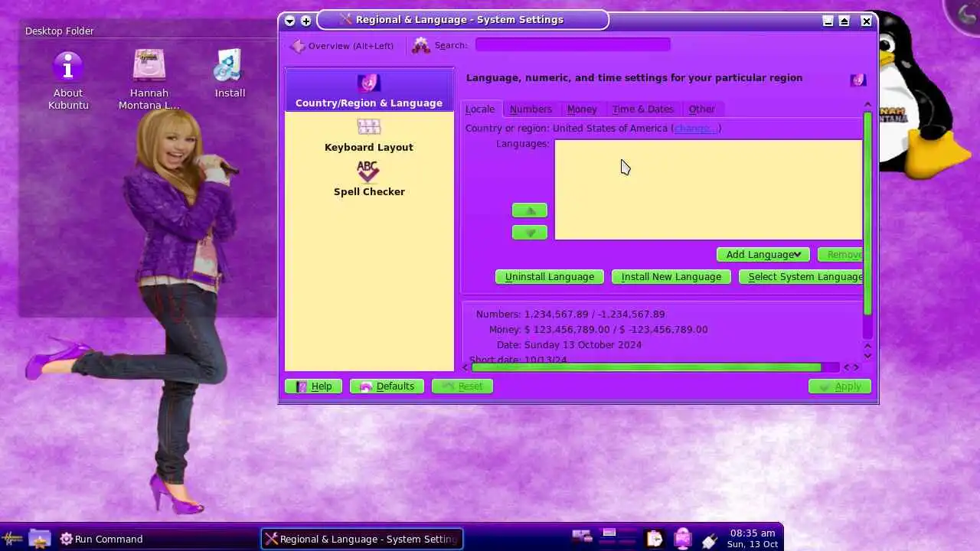980x551 pixels.
Task: Restore Defaults
Action: (387, 386)
